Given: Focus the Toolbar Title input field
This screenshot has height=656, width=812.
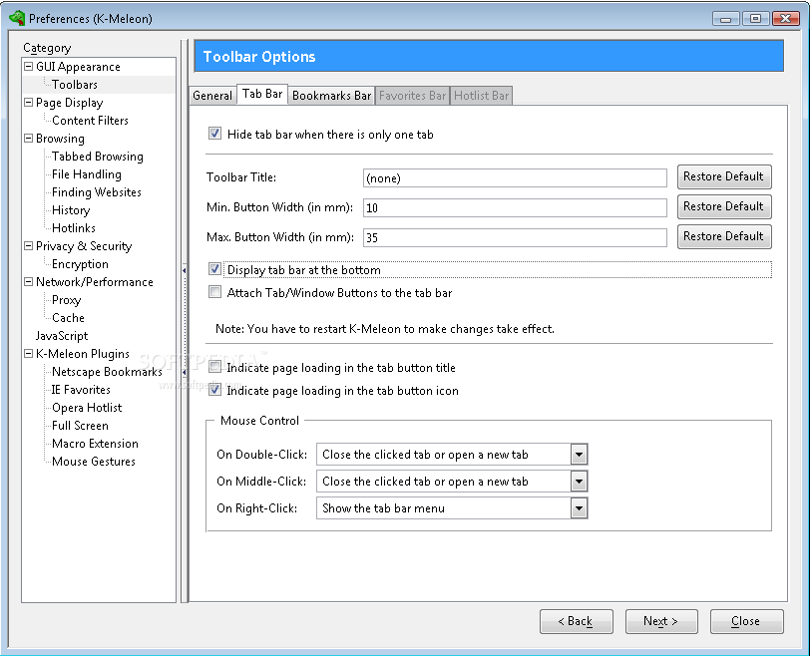Looking at the screenshot, I should coord(515,178).
